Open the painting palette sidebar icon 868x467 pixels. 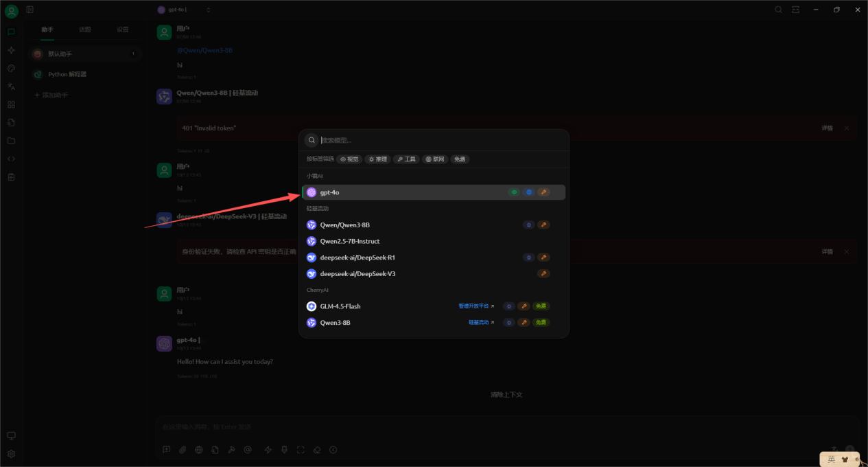tap(11, 68)
